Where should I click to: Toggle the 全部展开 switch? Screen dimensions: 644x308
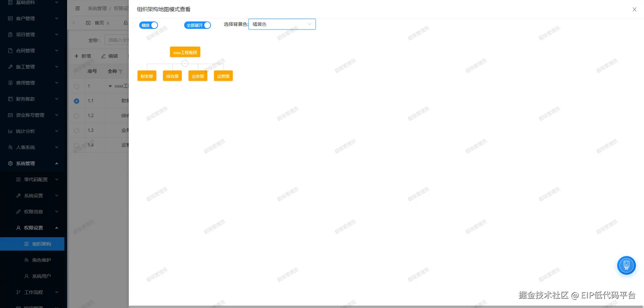(198, 25)
